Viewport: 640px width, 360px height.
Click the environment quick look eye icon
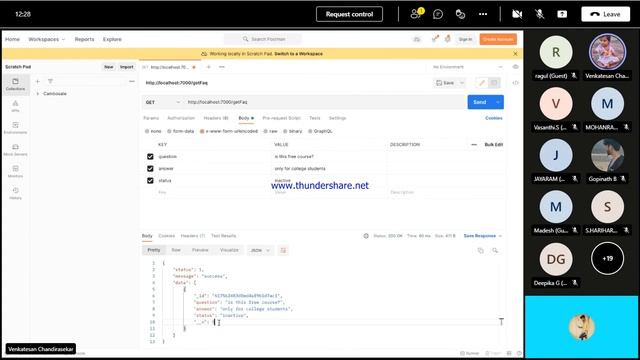click(x=516, y=67)
